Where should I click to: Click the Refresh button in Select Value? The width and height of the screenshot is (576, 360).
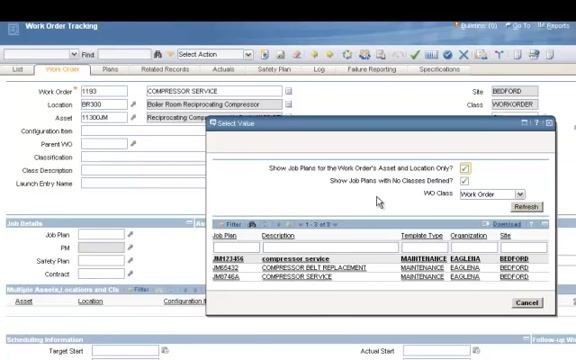tap(526, 207)
